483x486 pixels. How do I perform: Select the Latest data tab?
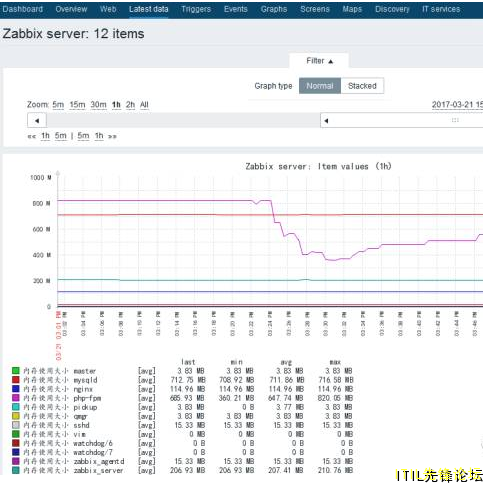click(x=149, y=9)
